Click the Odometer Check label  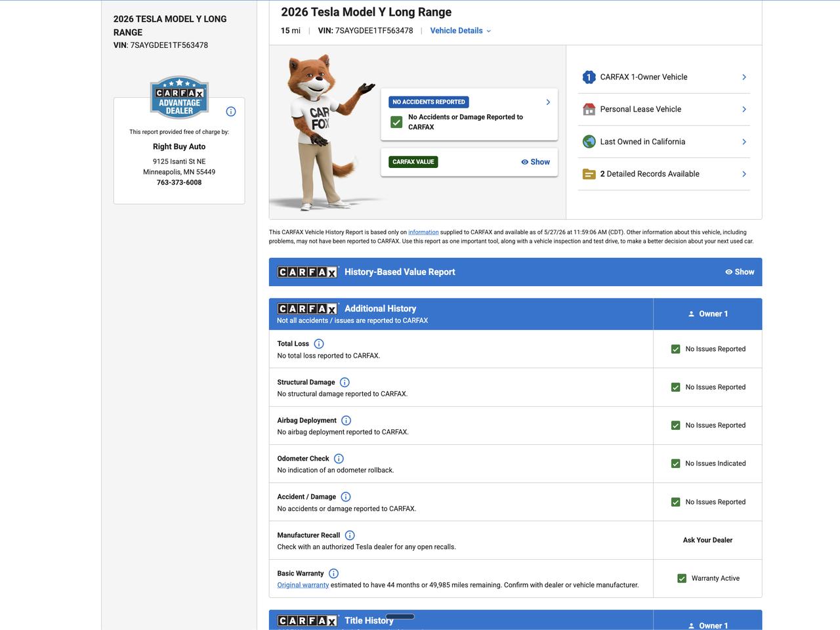click(x=303, y=459)
